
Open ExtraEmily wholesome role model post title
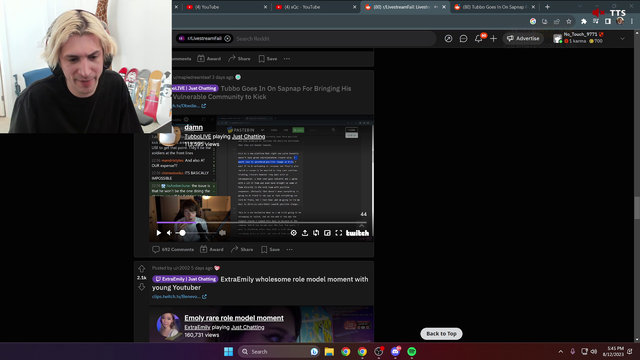[x=260, y=283]
